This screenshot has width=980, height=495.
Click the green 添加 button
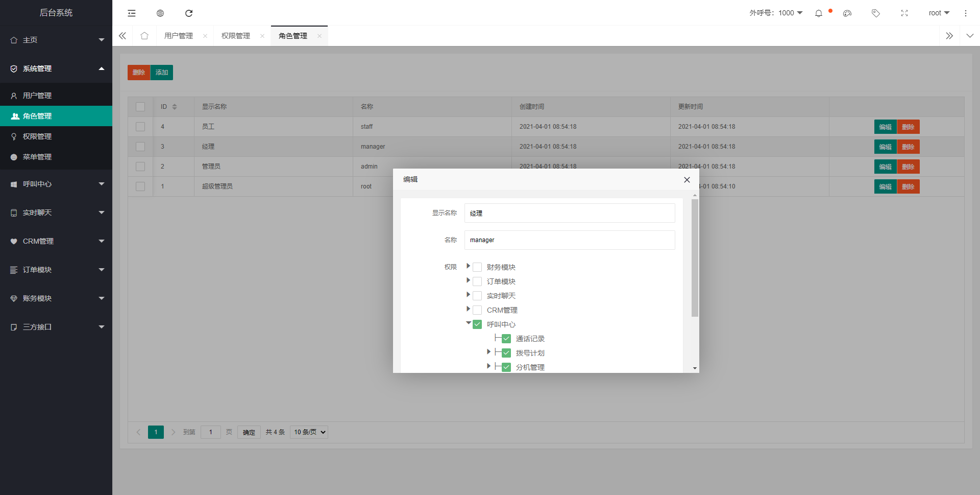162,73
